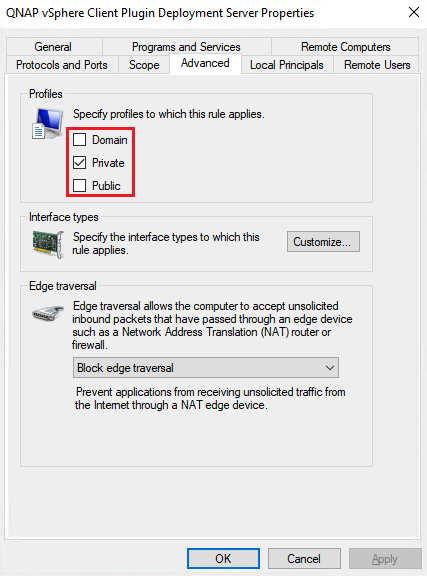Enable the Public profile checkbox
This screenshot has width=427, height=576.
[x=79, y=186]
